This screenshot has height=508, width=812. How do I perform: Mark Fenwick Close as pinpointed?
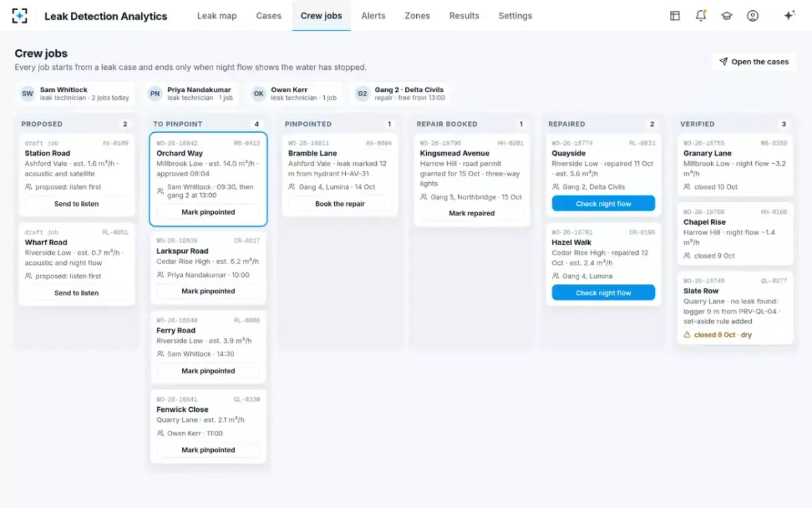click(208, 450)
